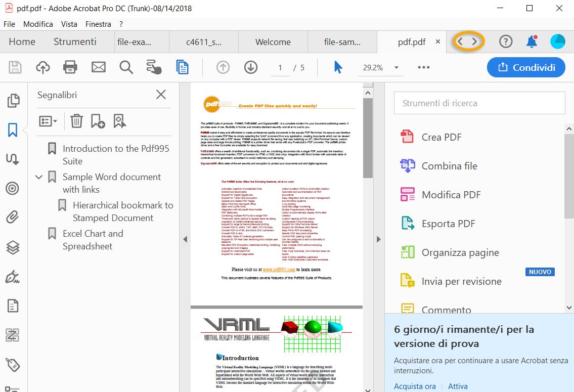This screenshot has height=392, width=574.
Task: Open the Segnalibri bookmarks panel icon
Action: [13, 129]
